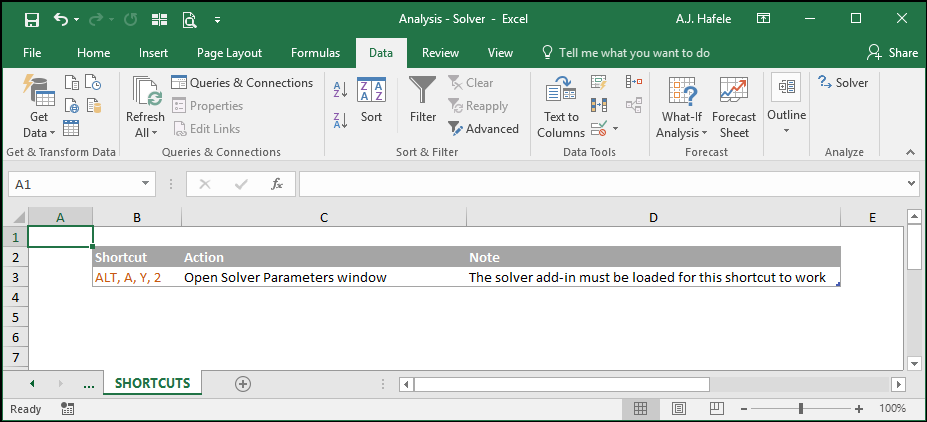
Task: Open Queries & Connections pane
Action: pos(242,83)
